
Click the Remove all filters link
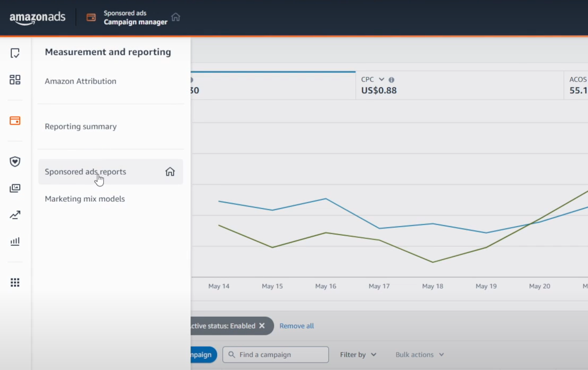point(296,326)
